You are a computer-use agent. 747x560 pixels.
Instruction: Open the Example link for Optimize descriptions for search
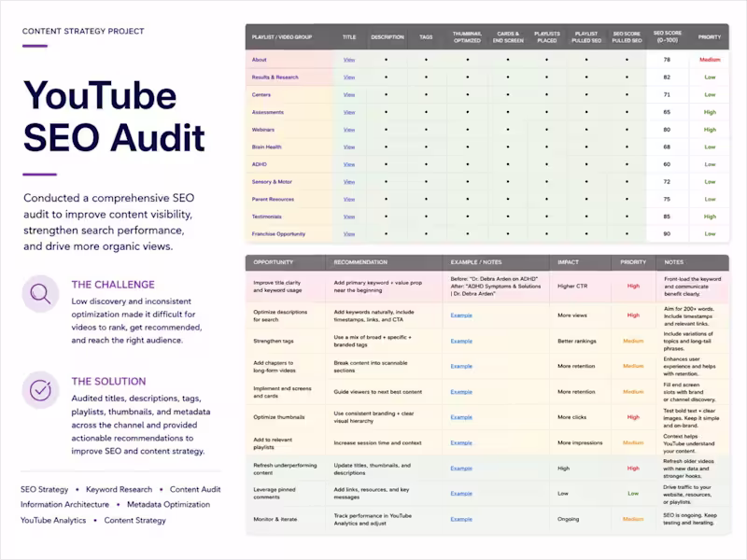click(461, 315)
